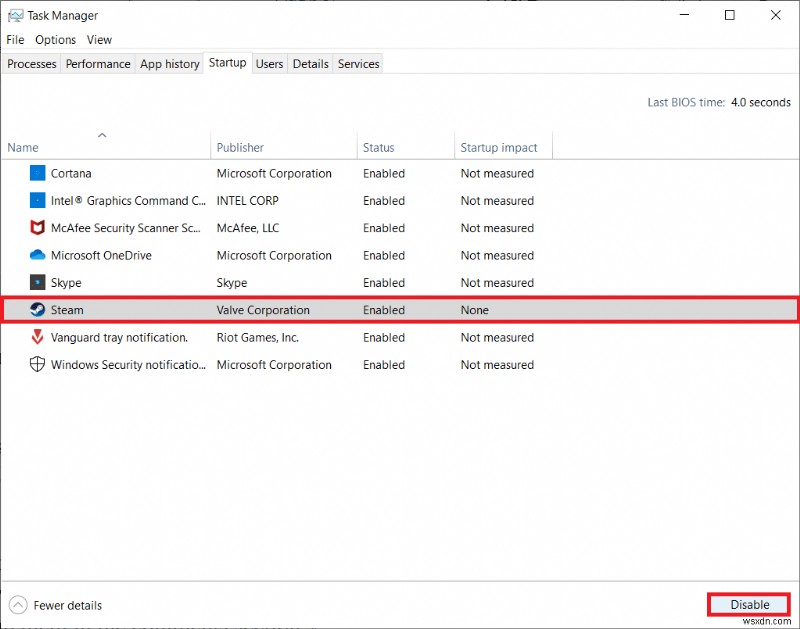Click the Enabled status in Steam row
800x629 pixels.
[384, 310]
